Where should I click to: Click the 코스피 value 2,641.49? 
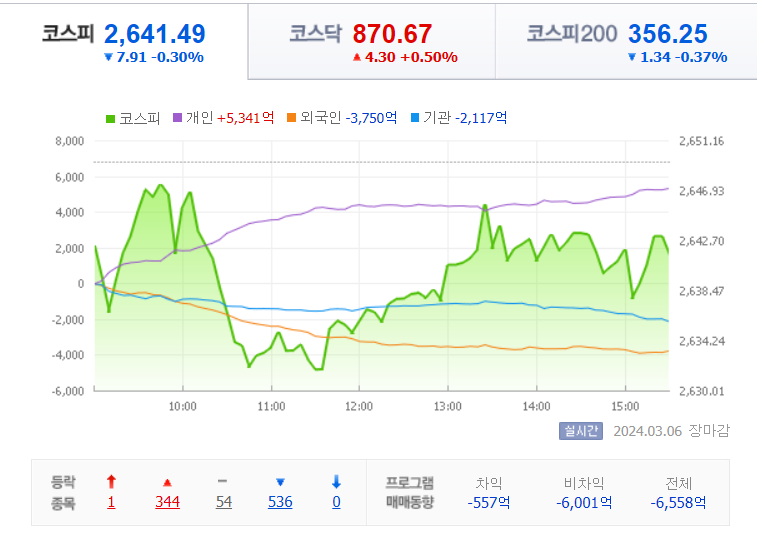coord(155,34)
